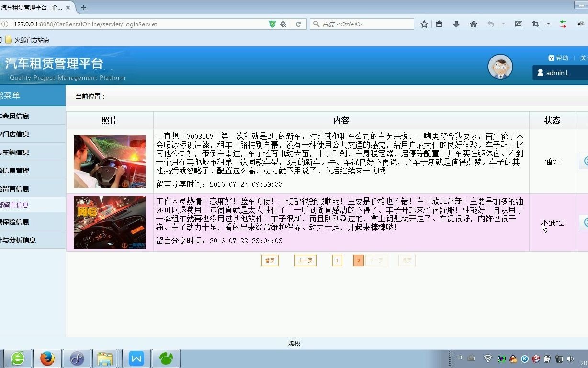
Task: Click the 首页 pagination button
Action: [270, 260]
